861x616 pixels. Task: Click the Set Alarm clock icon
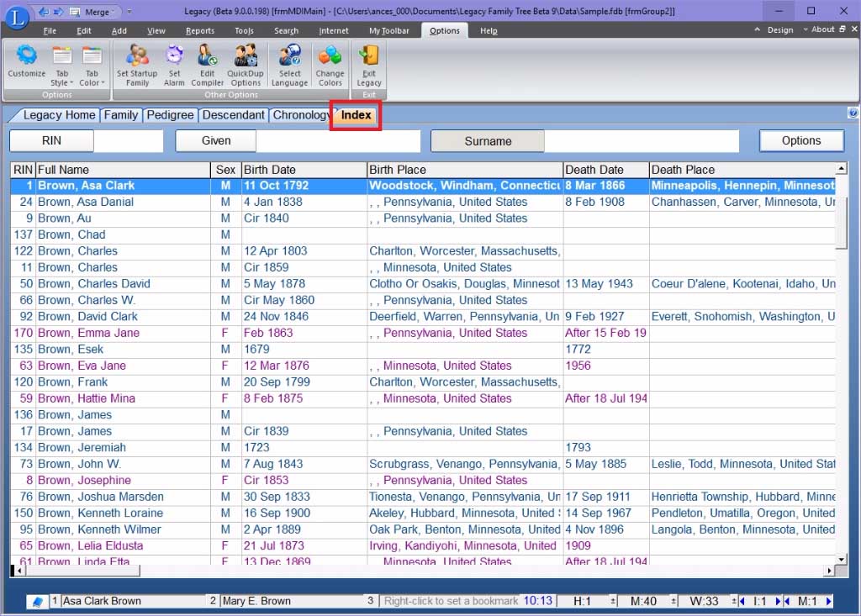click(174, 66)
